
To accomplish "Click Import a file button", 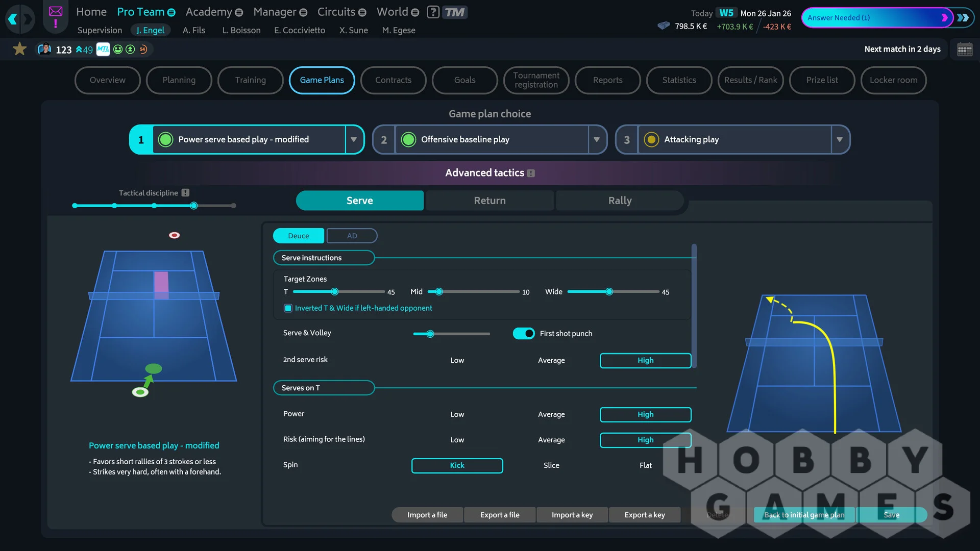I will coord(427,515).
